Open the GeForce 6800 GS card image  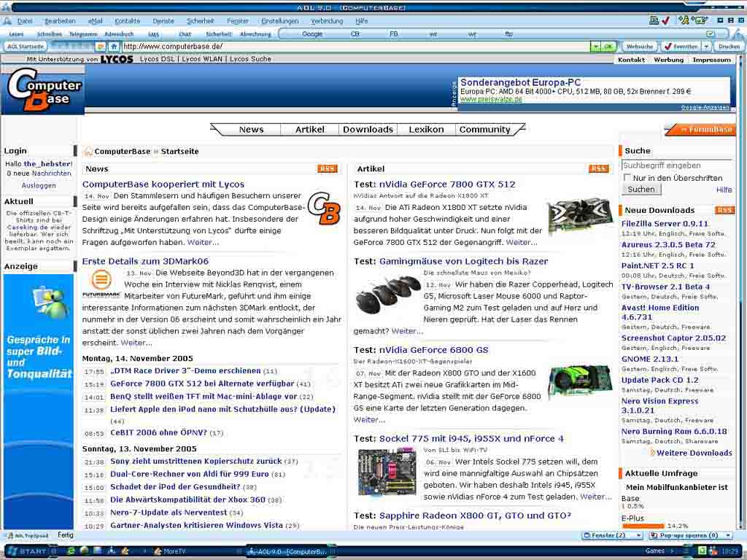point(580,383)
